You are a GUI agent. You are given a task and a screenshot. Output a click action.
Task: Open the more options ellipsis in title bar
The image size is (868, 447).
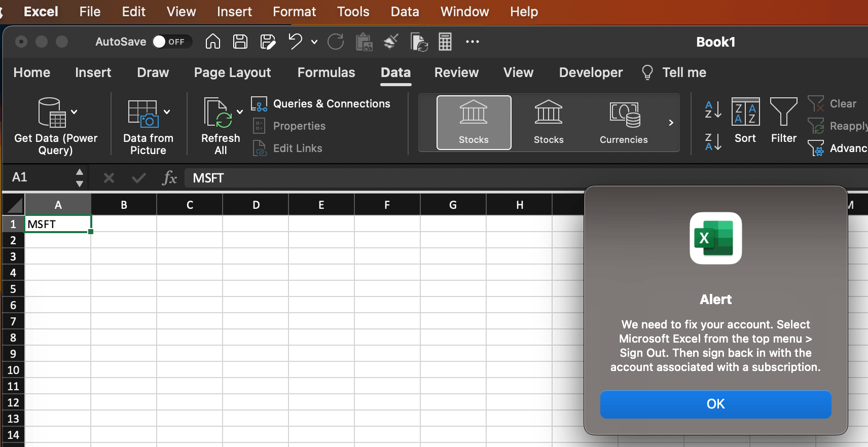click(x=473, y=42)
